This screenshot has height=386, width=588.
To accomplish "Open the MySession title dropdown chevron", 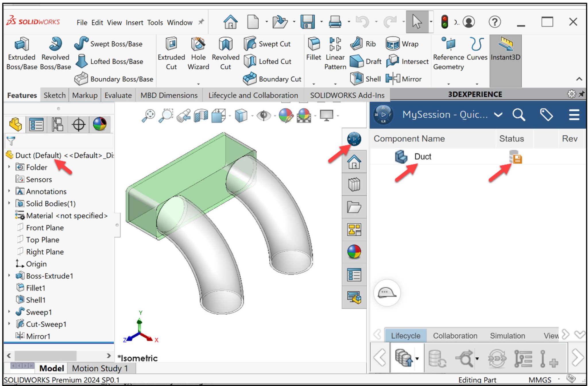I will (x=498, y=115).
